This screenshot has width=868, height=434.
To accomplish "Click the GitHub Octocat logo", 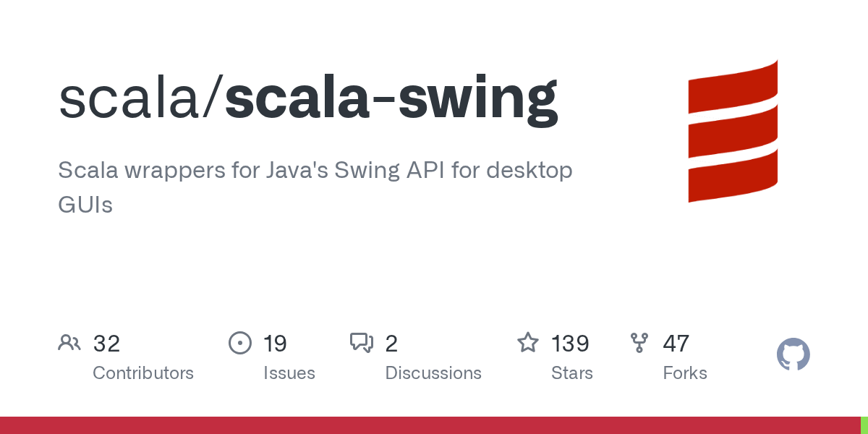I will tap(793, 354).
